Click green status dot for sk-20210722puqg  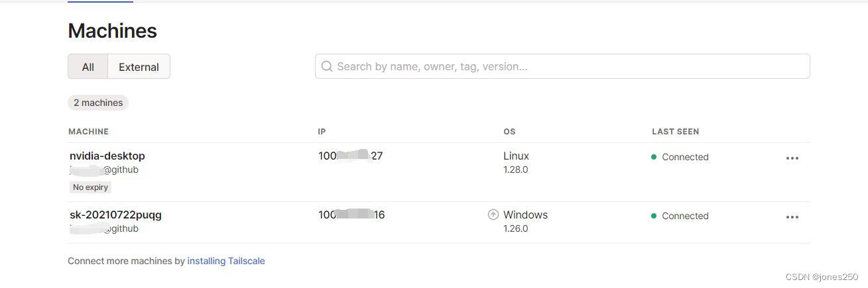654,216
